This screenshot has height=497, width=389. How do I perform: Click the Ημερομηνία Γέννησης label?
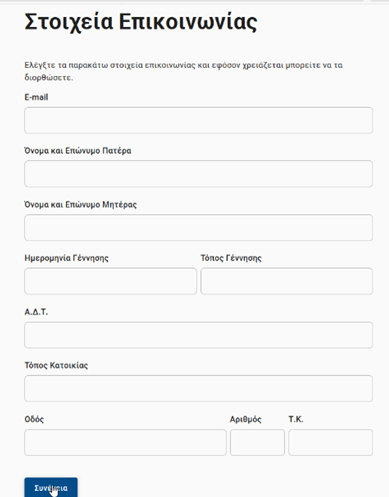tap(66, 258)
